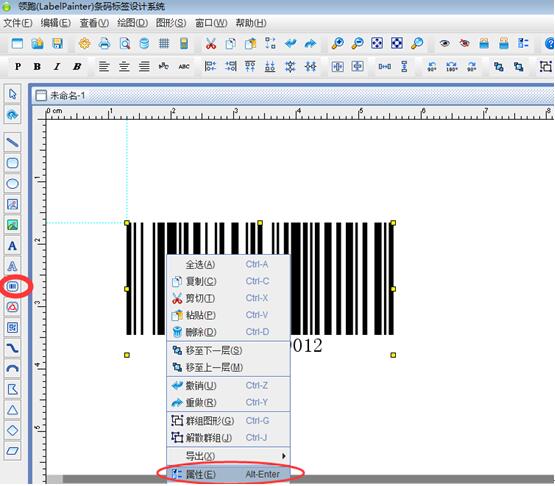Image resolution: width=555 pixels, height=486 pixels.
Task: Click the eye show icon in toolbar
Action: click(445, 43)
